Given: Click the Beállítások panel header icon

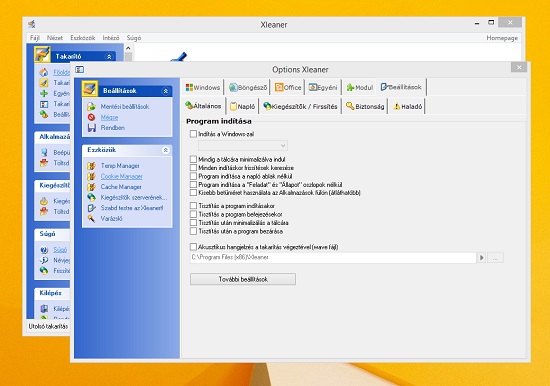Looking at the screenshot, I should (90, 89).
